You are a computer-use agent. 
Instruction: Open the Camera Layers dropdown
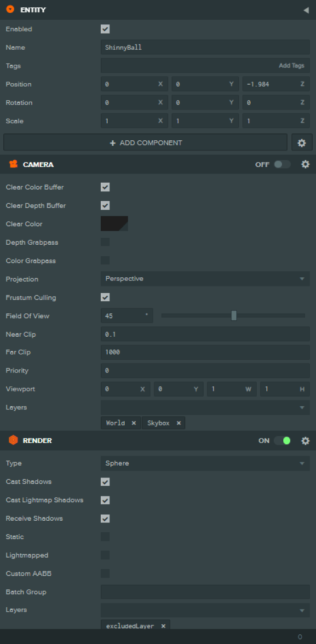click(x=205, y=408)
